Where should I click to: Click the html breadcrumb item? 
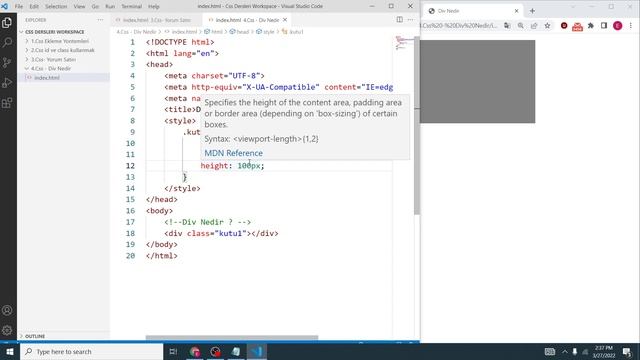(x=216, y=31)
